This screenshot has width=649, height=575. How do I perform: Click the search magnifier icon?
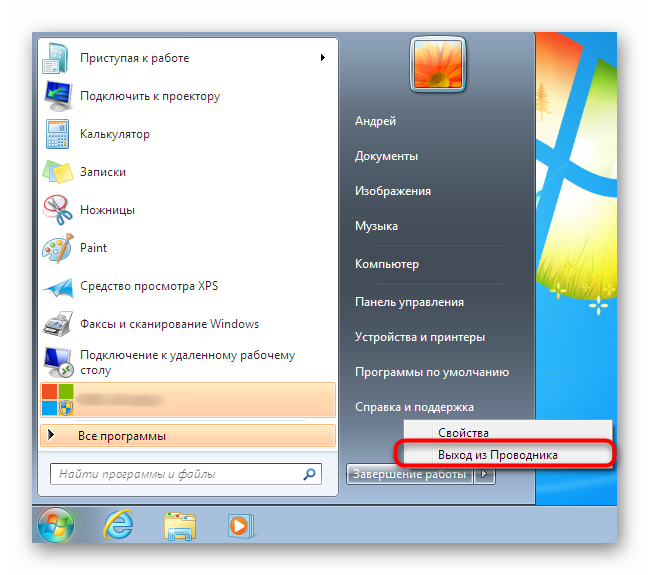(309, 474)
